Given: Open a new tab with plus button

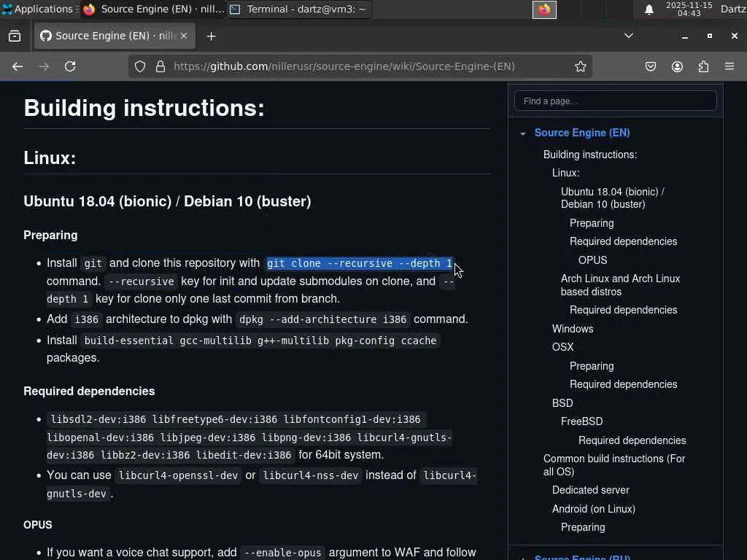Looking at the screenshot, I should (211, 36).
